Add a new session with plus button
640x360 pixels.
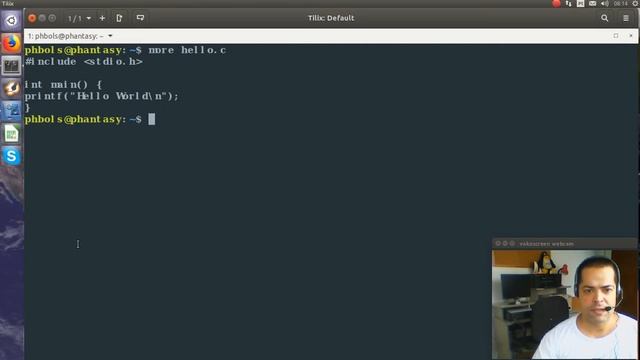102,18
